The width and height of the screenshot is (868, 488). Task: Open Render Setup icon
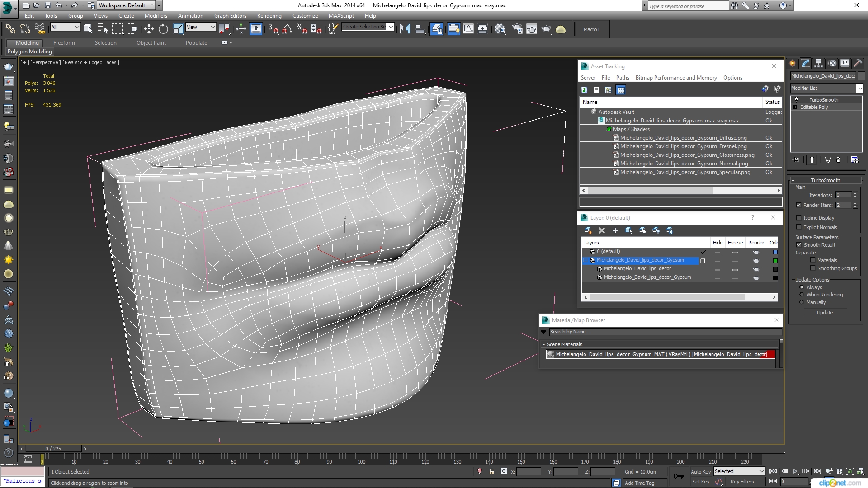[517, 29]
